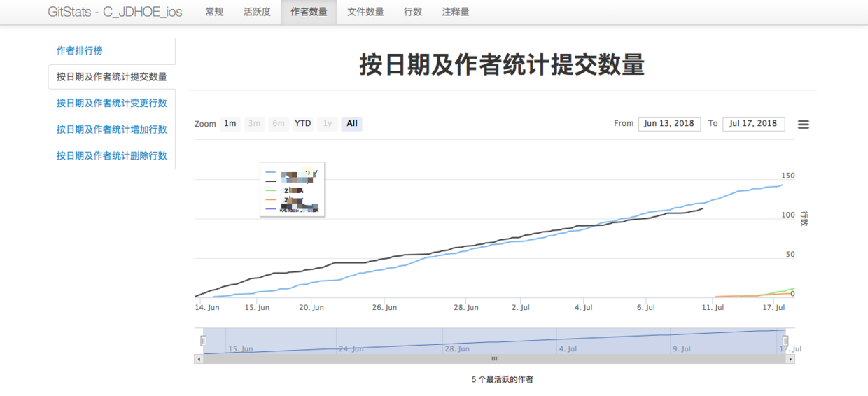Screen dimensions: 868x396
Task: Set zoom range to YTD
Action: tap(302, 123)
